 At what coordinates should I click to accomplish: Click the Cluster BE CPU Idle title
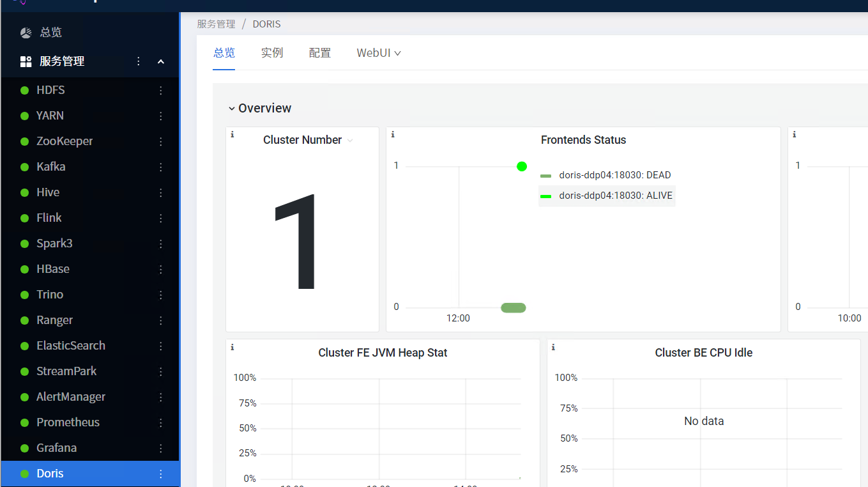pyautogui.click(x=703, y=353)
